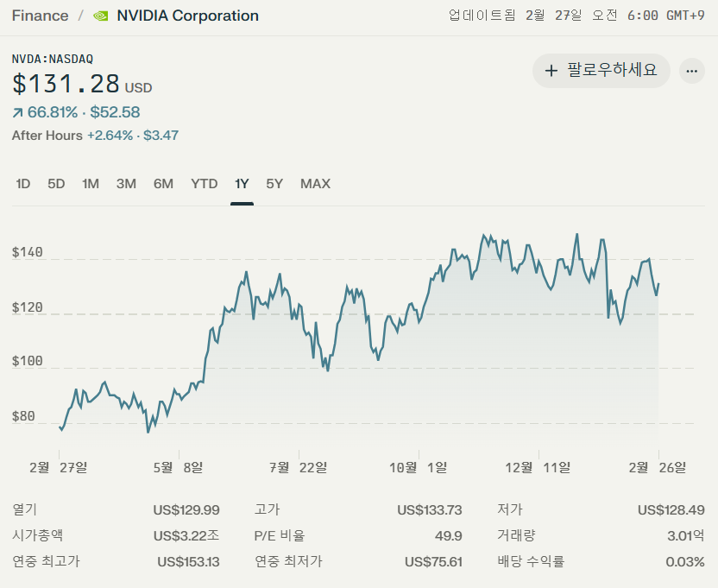Screen dimensions: 718x588
Task: Click the 시가총액 label
Action: 38,535
